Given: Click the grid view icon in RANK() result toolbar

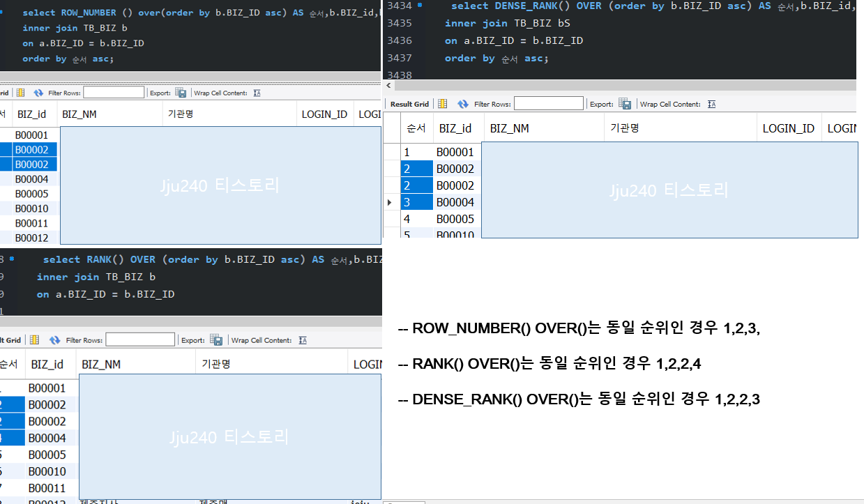Looking at the screenshot, I should point(33,340).
